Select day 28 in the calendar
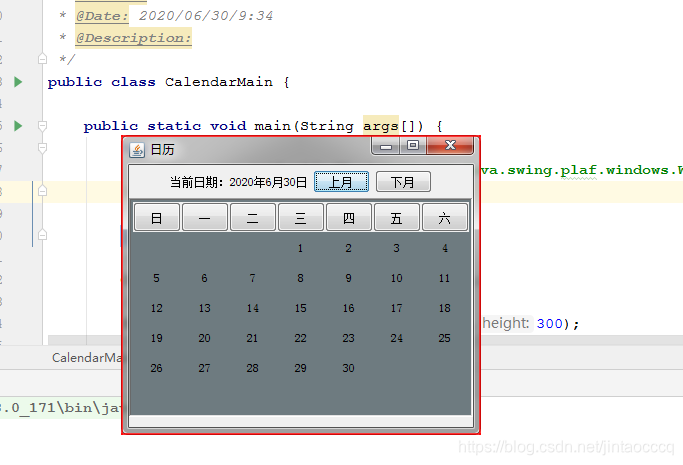Screen dimensions: 683x465 tap(252, 368)
